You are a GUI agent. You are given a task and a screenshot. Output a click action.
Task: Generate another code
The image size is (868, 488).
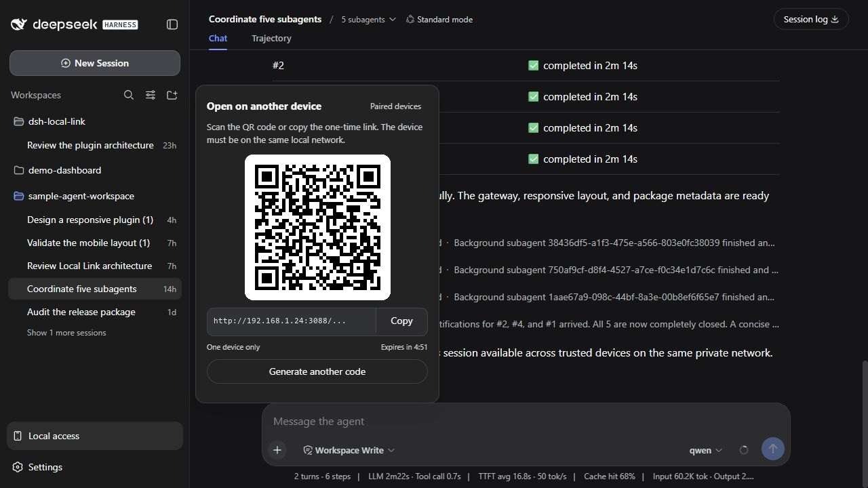pyautogui.click(x=317, y=371)
